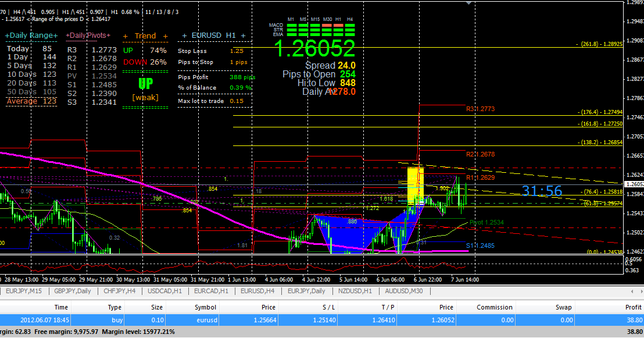644x338 pixels.
Task: Click the +Daily Pivots+ panel heading
Action: (x=88, y=35)
